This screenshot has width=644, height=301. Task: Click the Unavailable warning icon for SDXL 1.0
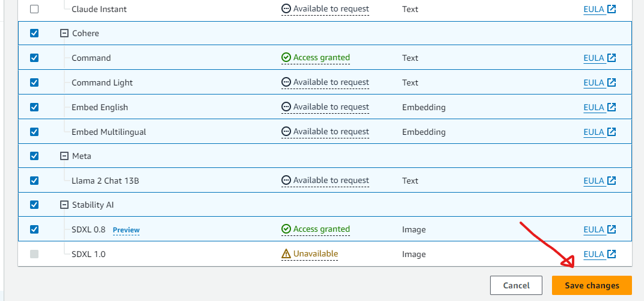(286, 254)
